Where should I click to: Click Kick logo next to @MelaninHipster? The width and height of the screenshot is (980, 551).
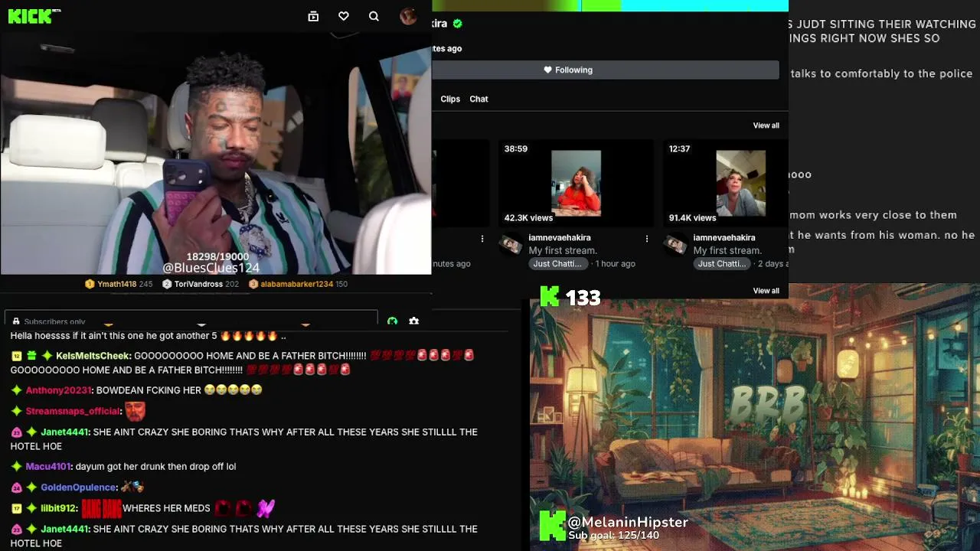(x=553, y=526)
